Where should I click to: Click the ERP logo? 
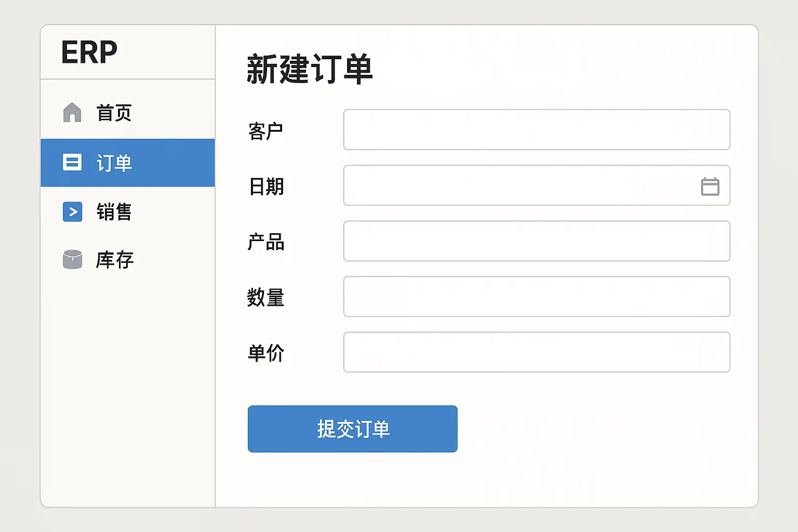[x=89, y=52]
